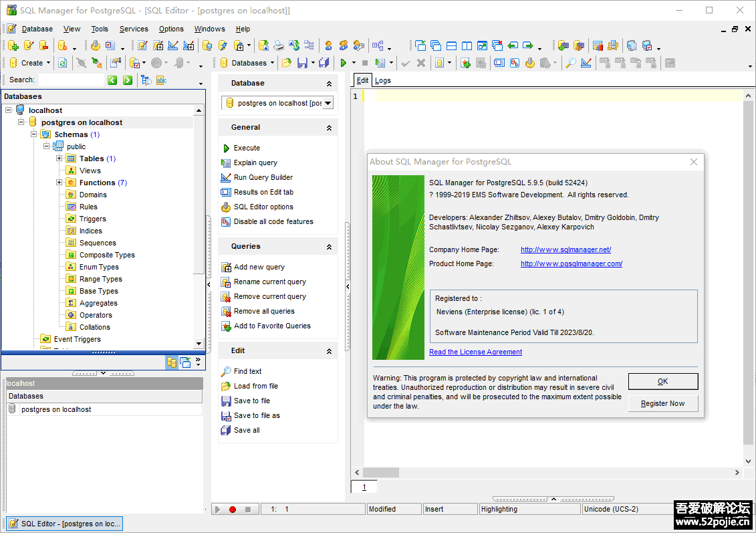Viewport: 756px width, 533px height.
Task: Expand the Functions tree node
Action: click(x=59, y=183)
